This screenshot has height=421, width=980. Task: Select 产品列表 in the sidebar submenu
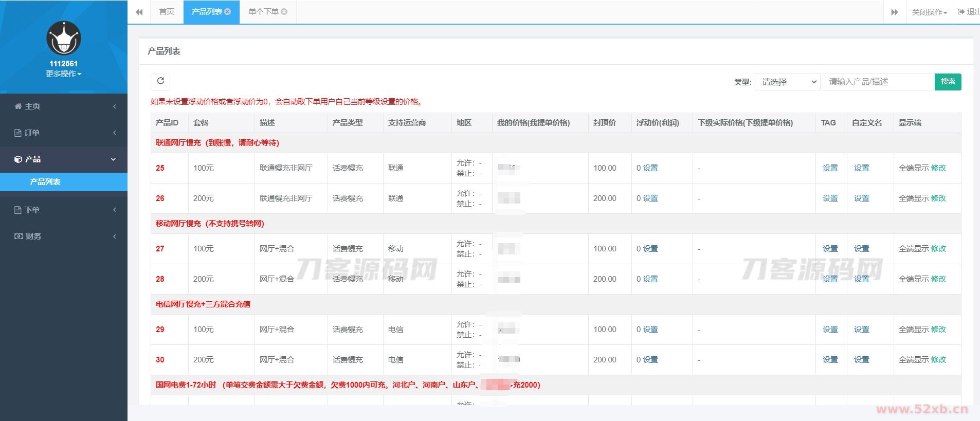point(45,182)
